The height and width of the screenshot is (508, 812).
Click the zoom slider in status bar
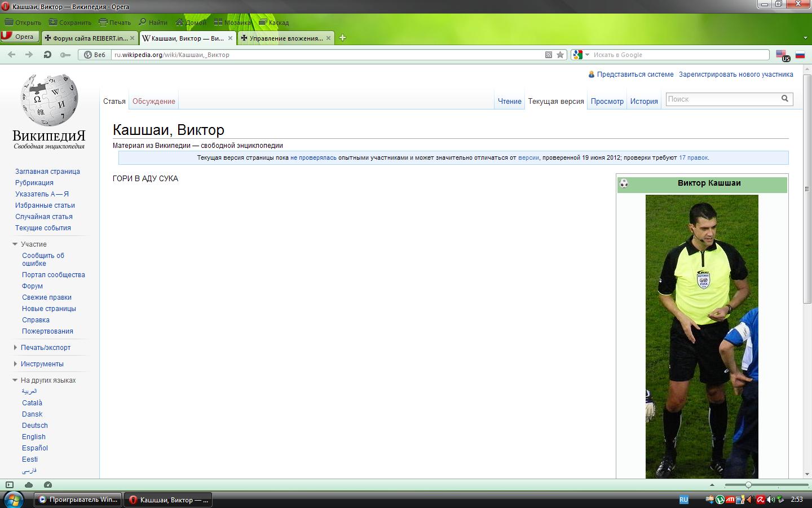click(x=748, y=485)
